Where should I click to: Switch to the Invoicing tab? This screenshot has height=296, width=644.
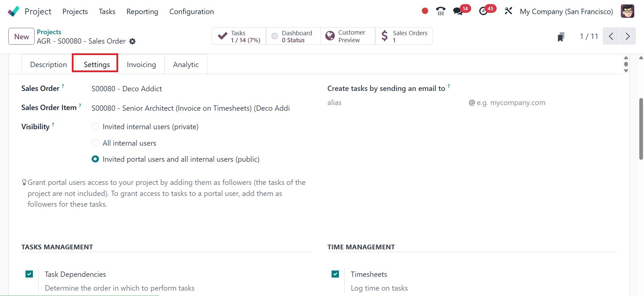[x=141, y=64]
